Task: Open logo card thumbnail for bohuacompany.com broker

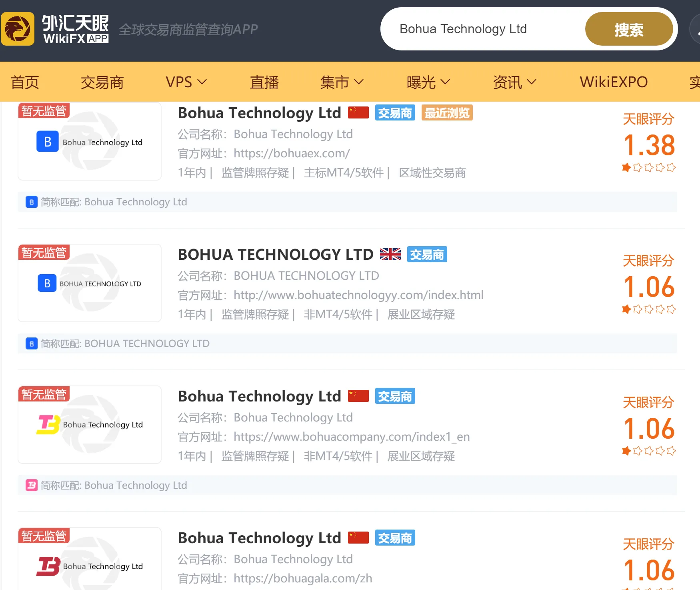Action: pos(90,425)
